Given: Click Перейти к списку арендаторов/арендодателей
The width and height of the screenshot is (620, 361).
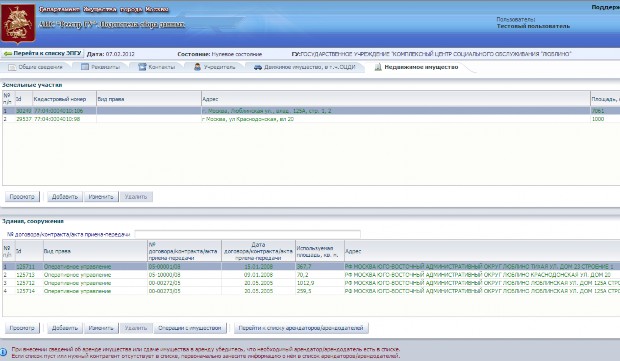Looking at the screenshot, I should 301,328.
